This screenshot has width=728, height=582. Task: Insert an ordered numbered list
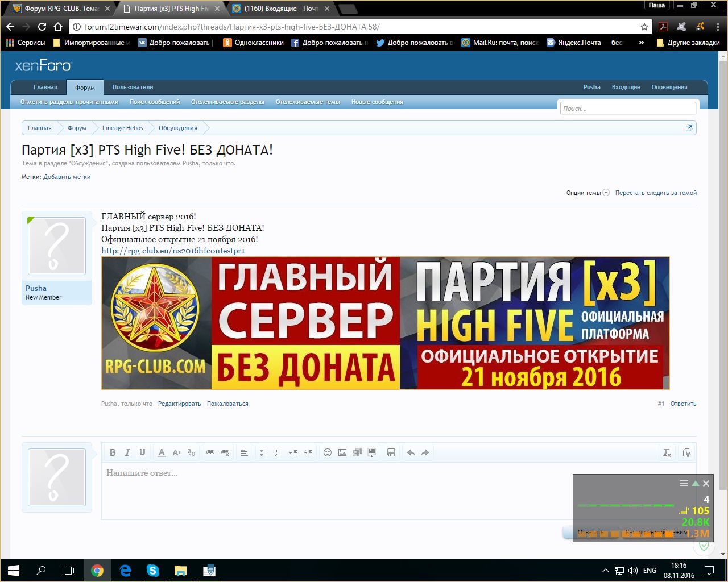click(x=279, y=452)
